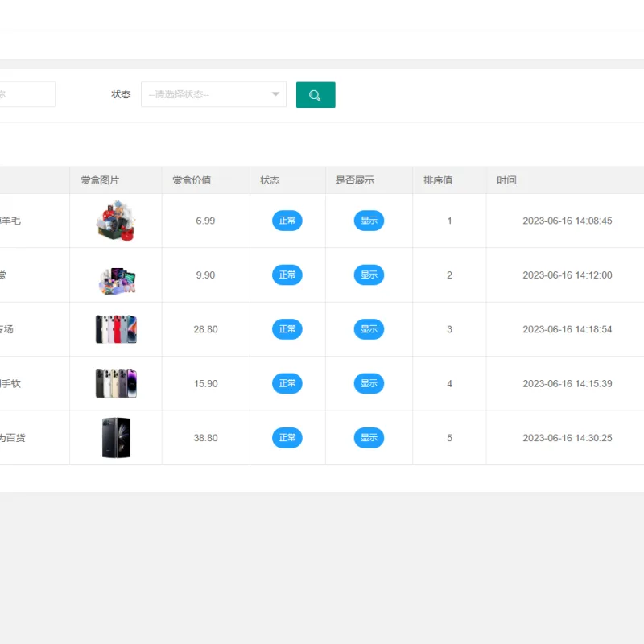Click sort value 4 cell
This screenshot has width=644, height=644.
pos(449,383)
